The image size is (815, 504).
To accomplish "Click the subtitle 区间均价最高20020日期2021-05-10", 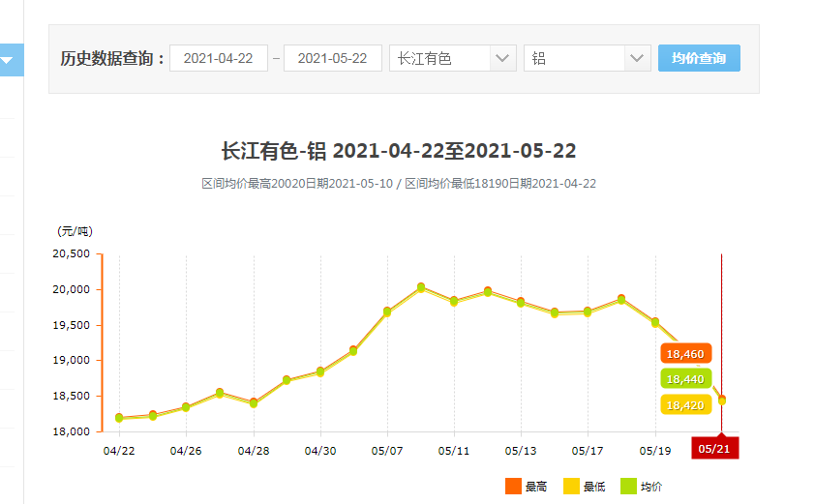I will point(297,184).
